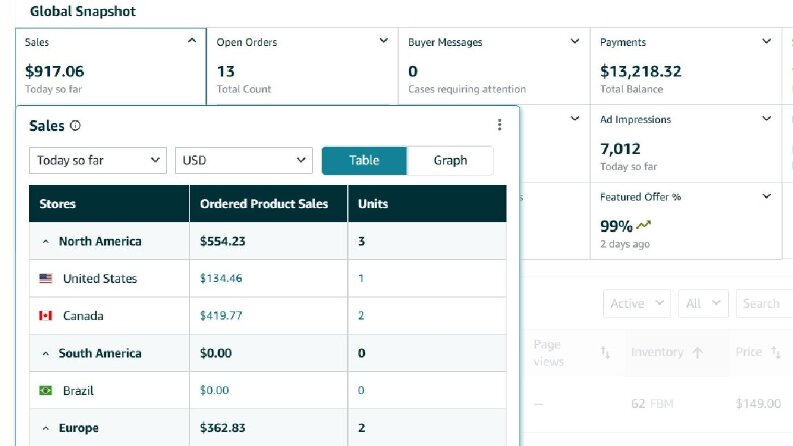
Task: Click the United States flag icon
Action: pyautogui.click(x=46, y=278)
